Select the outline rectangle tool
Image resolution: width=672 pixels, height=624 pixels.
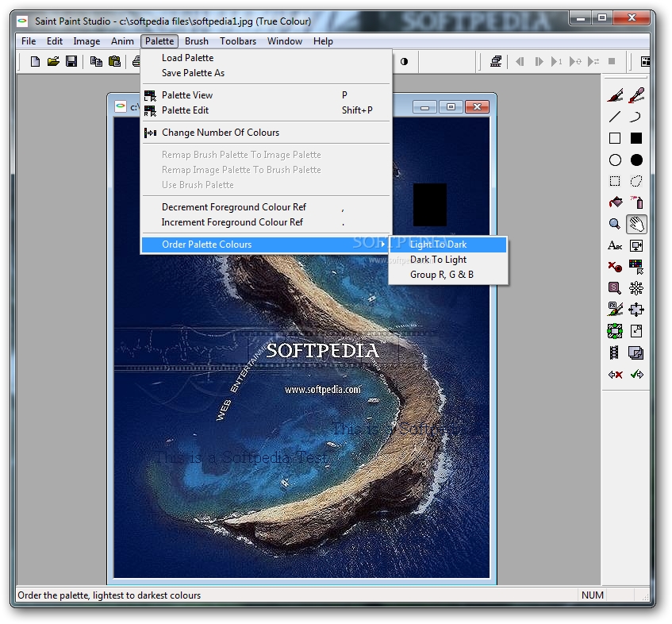(x=615, y=138)
